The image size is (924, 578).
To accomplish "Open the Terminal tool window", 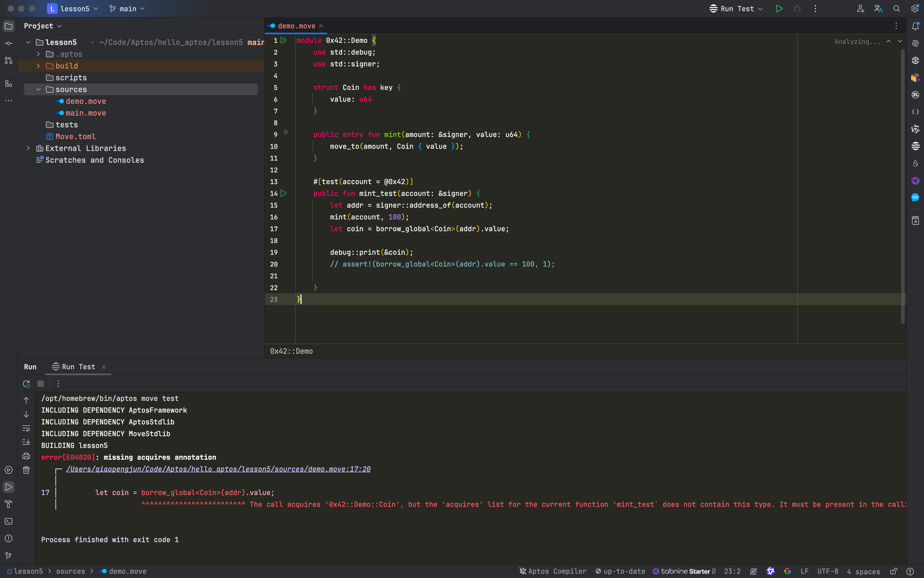I will coord(8,522).
